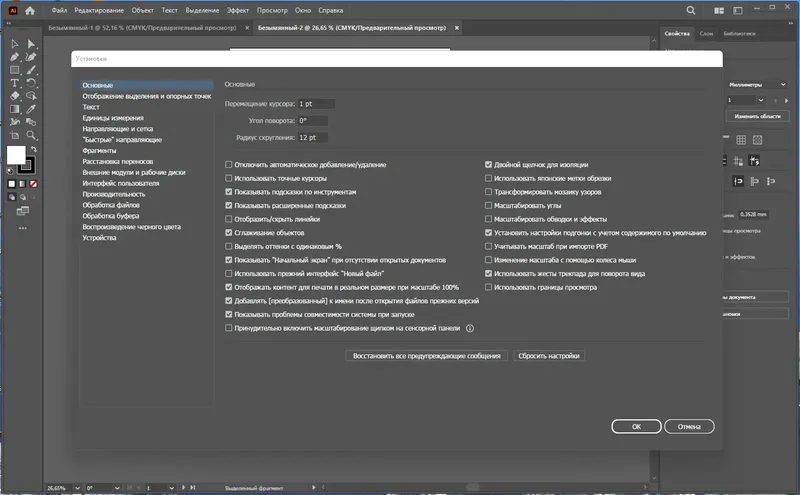Click the Сбросить настройки button
The width and height of the screenshot is (800, 495).
coord(549,356)
